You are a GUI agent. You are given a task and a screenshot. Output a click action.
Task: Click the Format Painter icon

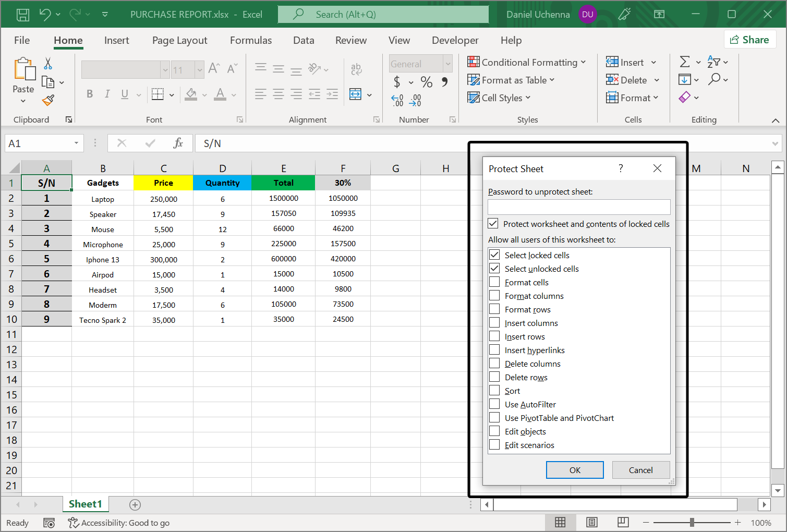click(x=48, y=100)
